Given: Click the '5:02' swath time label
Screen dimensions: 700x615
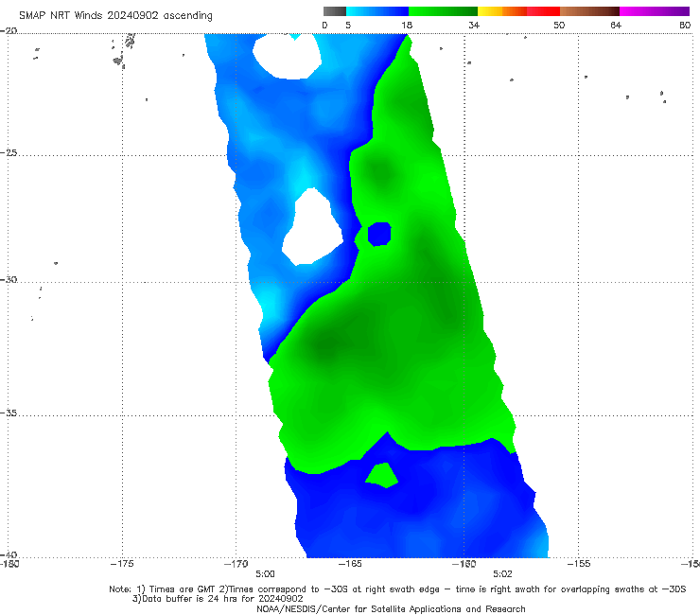Looking at the screenshot, I should pyautogui.click(x=502, y=573).
